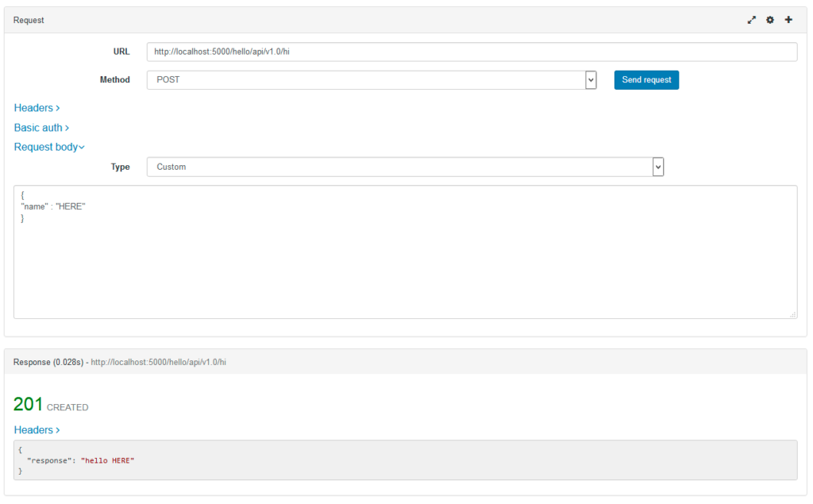This screenshot has width=813, height=504.
Task: Expand the Basic auth section
Action: tap(41, 128)
